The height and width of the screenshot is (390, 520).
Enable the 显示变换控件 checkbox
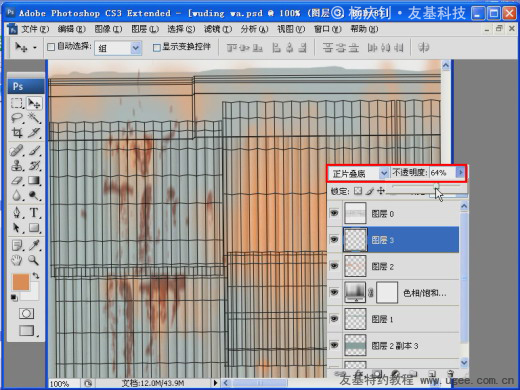(x=156, y=48)
